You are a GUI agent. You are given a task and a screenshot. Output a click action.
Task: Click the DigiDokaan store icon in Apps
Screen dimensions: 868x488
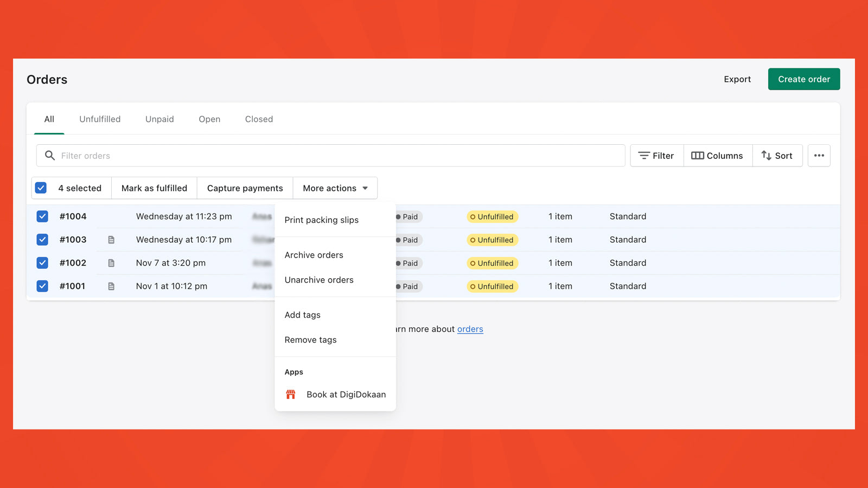(291, 394)
